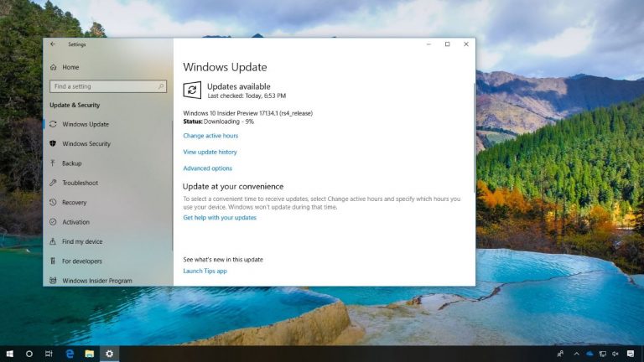The height and width of the screenshot is (362, 644).
Task: Click the volume speaker tray icon
Action: coord(615,354)
